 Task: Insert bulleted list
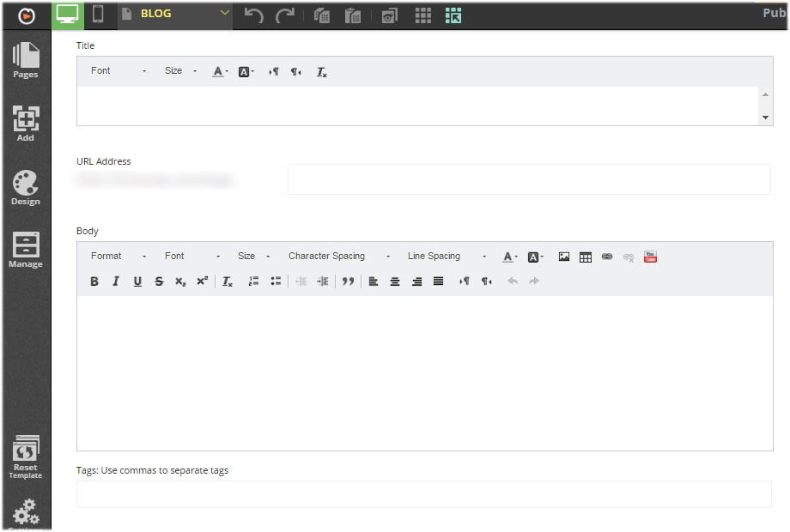click(x=276, y=281)
